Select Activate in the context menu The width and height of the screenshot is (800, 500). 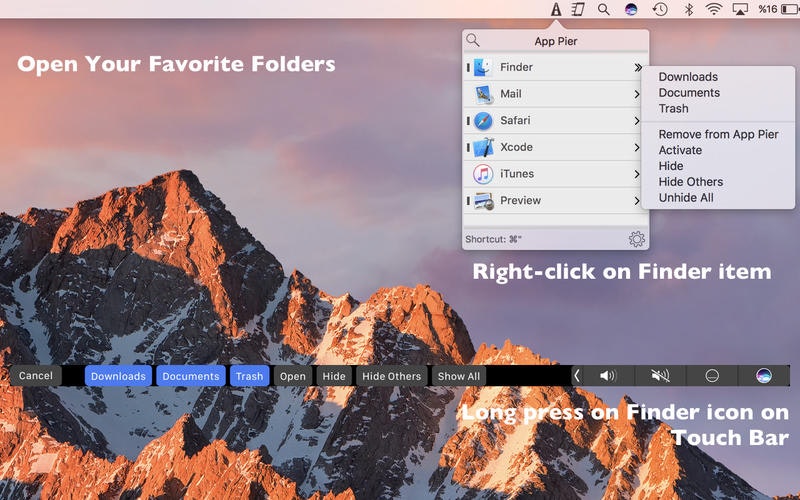pos(680,150)
